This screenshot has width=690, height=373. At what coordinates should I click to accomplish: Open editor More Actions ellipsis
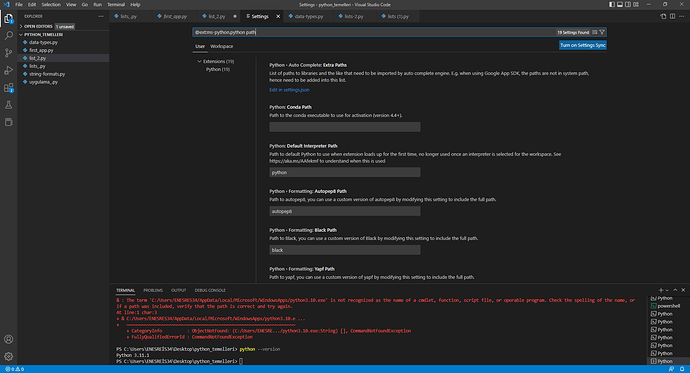(682, 16)
